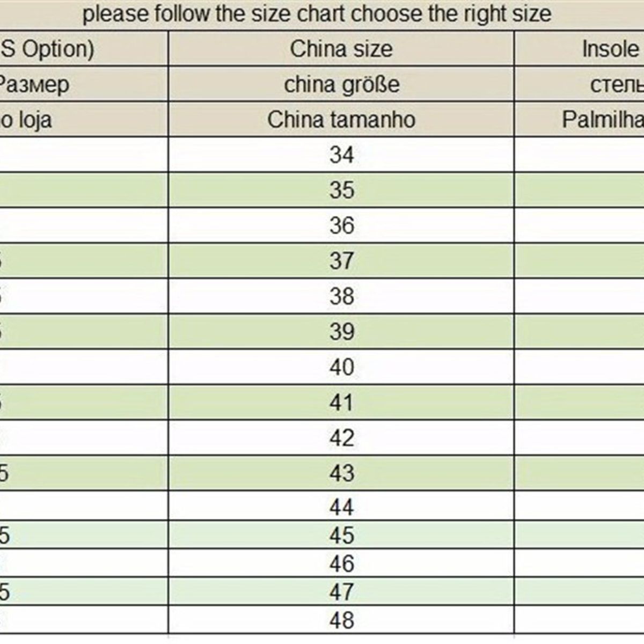644x644 pixels.
Task: Click the size chart instruction heading
Action: click(317, 14)
